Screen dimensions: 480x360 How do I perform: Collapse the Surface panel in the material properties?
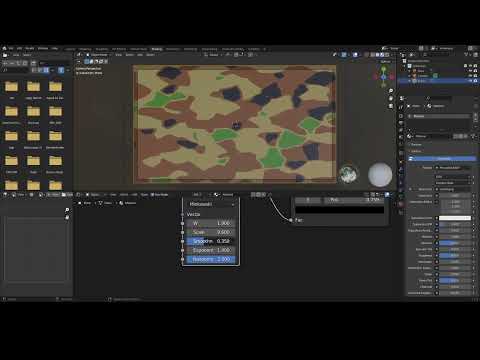pyautogui.click(x=416, y=151)
